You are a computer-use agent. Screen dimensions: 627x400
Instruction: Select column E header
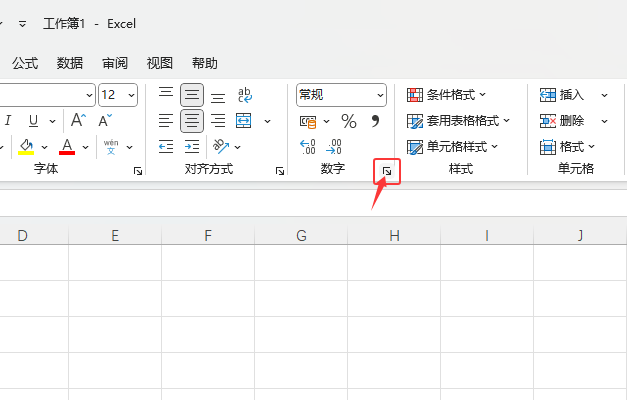point(115,235)
